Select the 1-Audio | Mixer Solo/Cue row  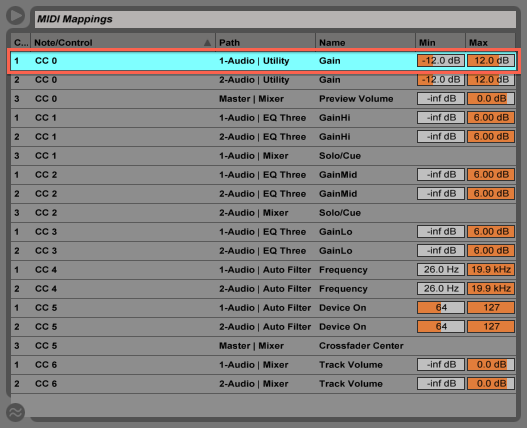click(x=264, y=156)
